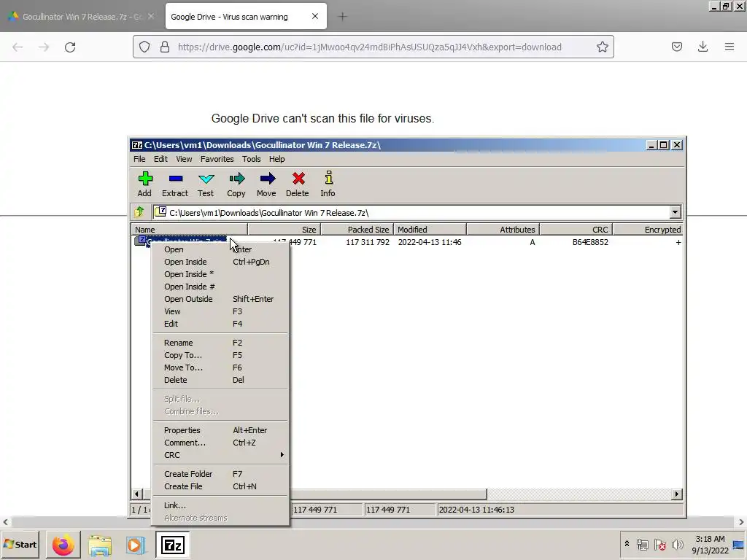Viewport: 747px width, 560px height.
Task: Choose Open Inside from context menu
Action: (x=220, y=262)
